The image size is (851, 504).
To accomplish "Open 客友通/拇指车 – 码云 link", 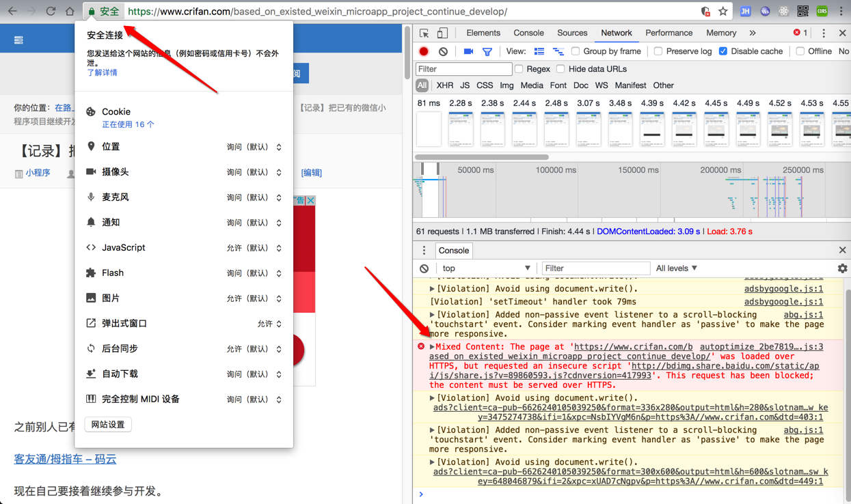I will (x=65, y=459).
